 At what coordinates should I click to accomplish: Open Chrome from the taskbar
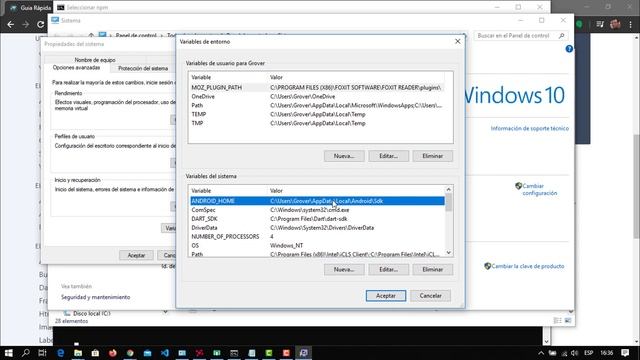pyautogui.click(x=130, y=353)
